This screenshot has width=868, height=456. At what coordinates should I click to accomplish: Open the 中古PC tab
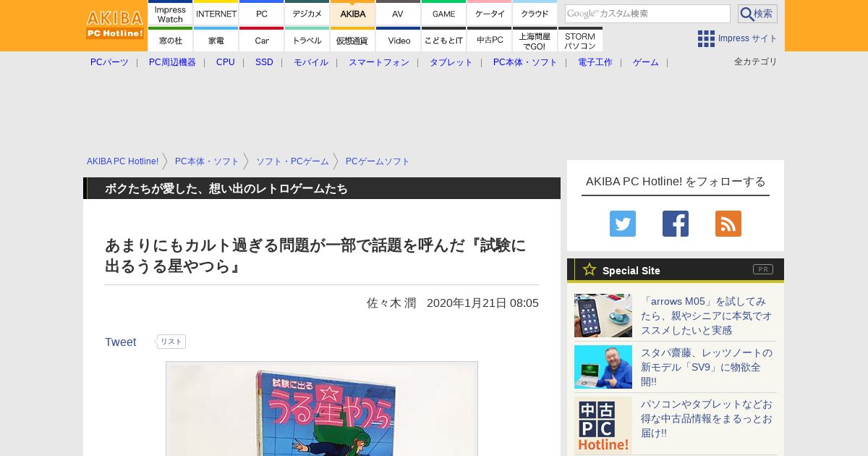(490, 40)
